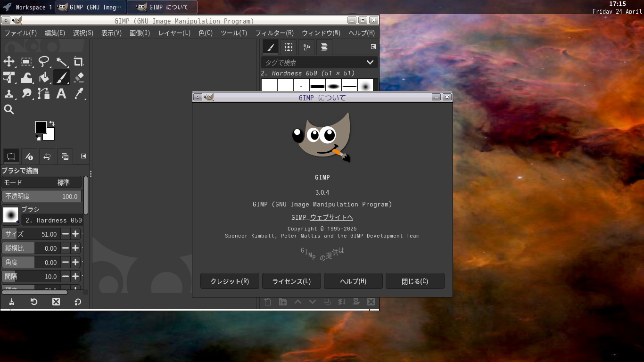Switch to the Images tab

65,156
